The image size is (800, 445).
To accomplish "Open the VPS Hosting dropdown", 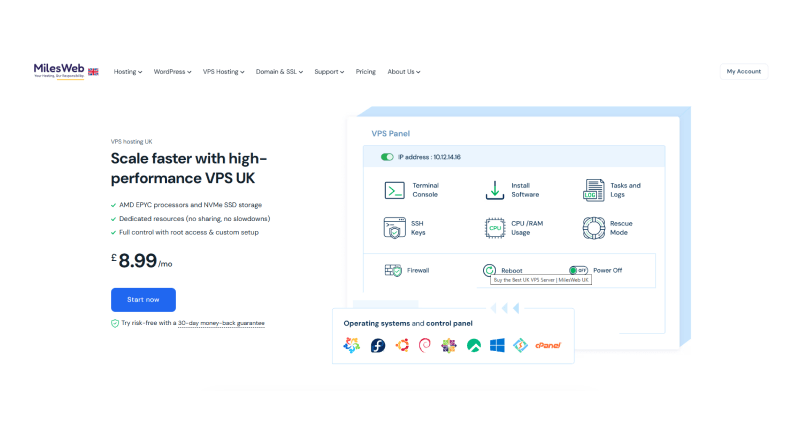I will click(x=223, y=72).
